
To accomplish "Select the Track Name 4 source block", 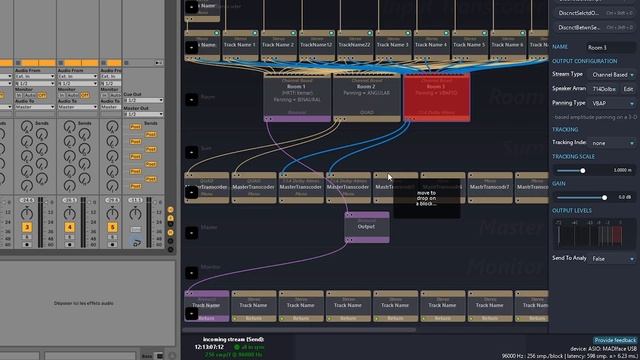I will pyautogui.click(x=431, y=45).
